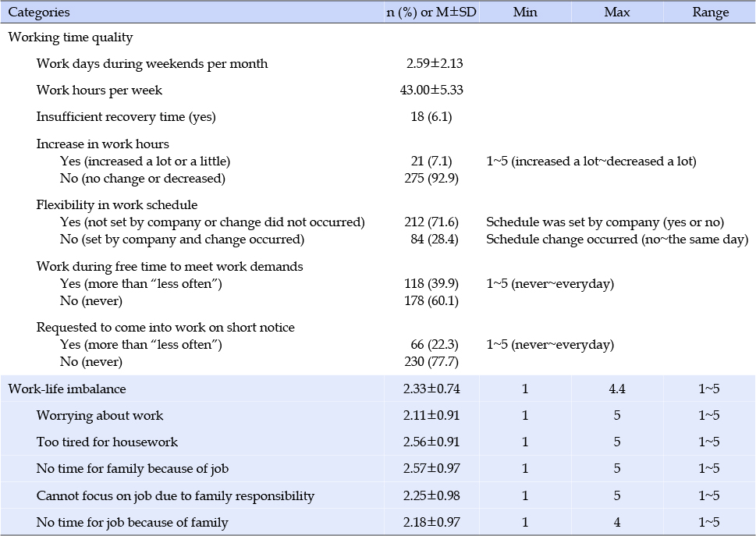Image resolution: width=756 pixels, height=536 pixels.
Task: Select 'No (no change or decreased)' row
Action: [143, 179]
